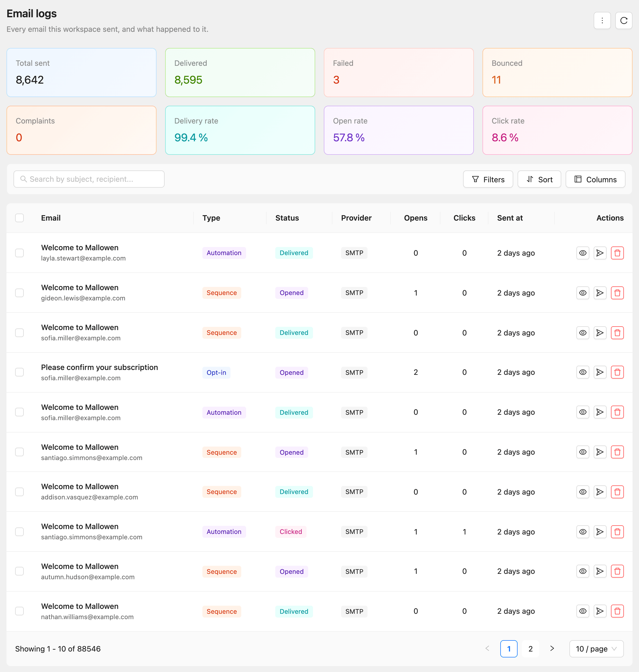Check the gideon.lewis@example.com row checkbox
The height and width of the screenshot is (672, 639).
click(19, 293)
